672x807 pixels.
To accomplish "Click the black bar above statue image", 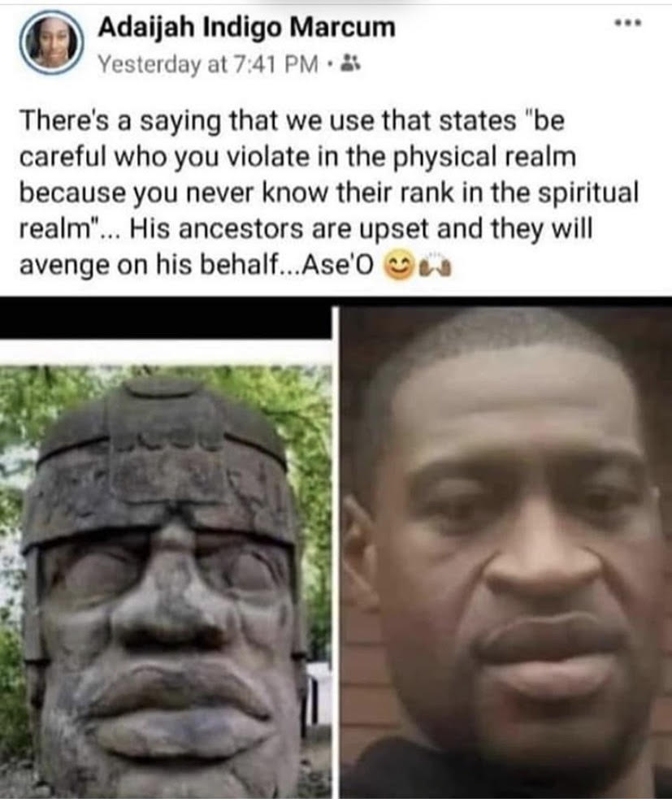I will click(x=166, y=321).
